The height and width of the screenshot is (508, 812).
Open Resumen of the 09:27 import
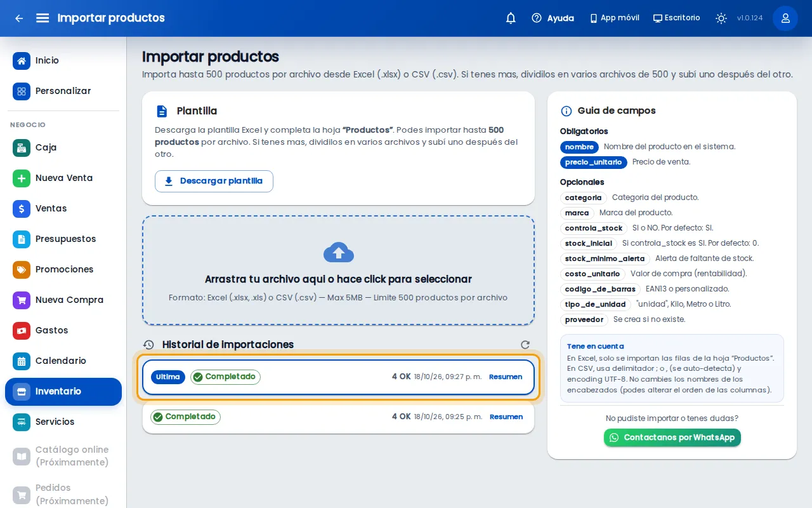(506, 377)
